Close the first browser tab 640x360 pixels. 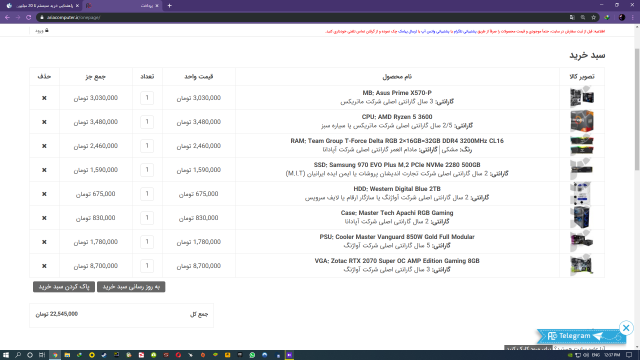(77, 6)
